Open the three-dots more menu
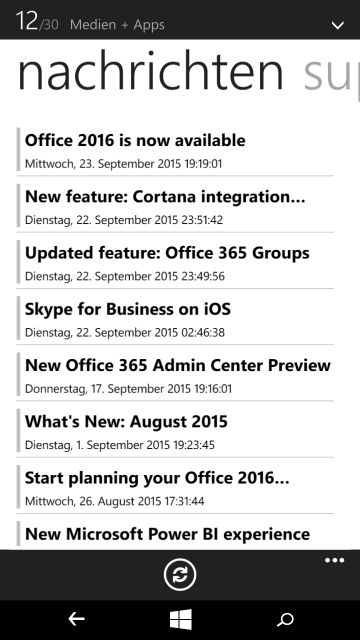Viewport: 360px width, 640px height. pos(335,560)
